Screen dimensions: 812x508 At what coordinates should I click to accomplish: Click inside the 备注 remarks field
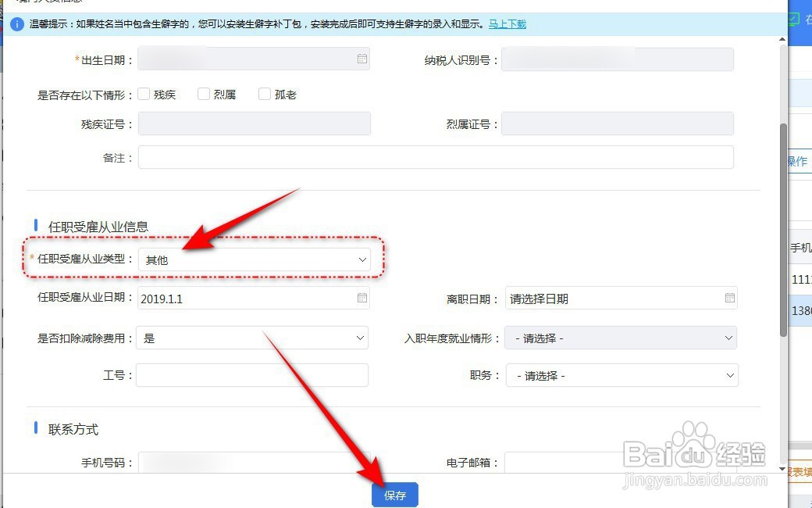point(436,156)
